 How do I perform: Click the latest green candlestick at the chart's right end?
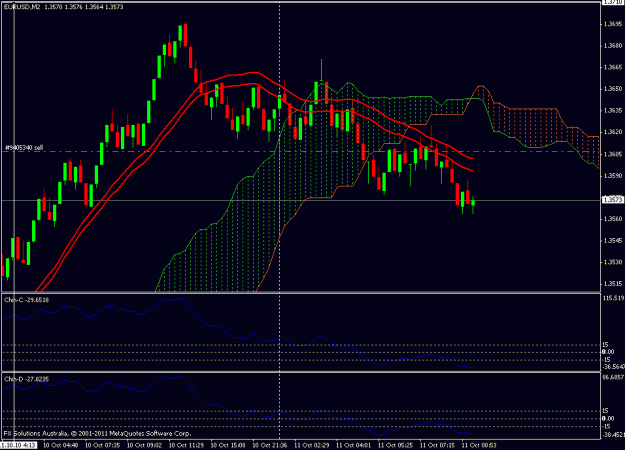[x=473, y=204]
